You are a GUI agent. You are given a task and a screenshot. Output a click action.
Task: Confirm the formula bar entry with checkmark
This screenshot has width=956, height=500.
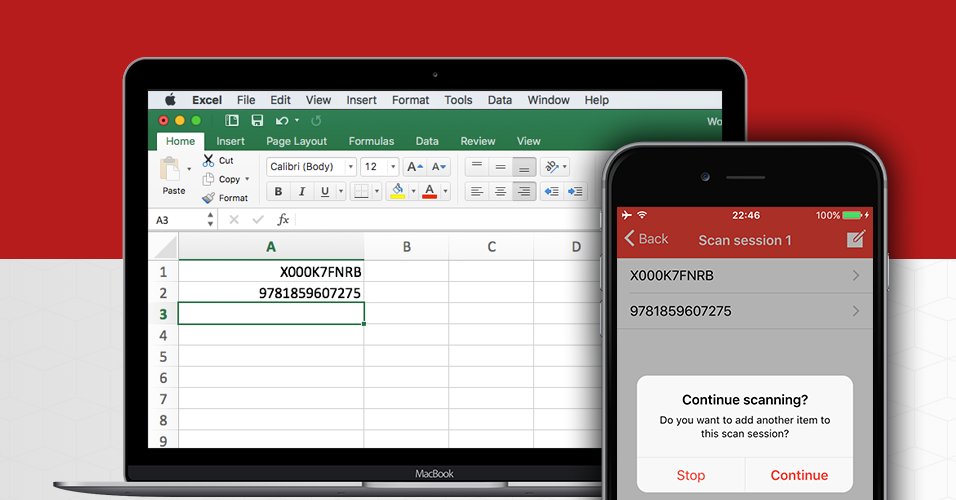coord(258,220)
